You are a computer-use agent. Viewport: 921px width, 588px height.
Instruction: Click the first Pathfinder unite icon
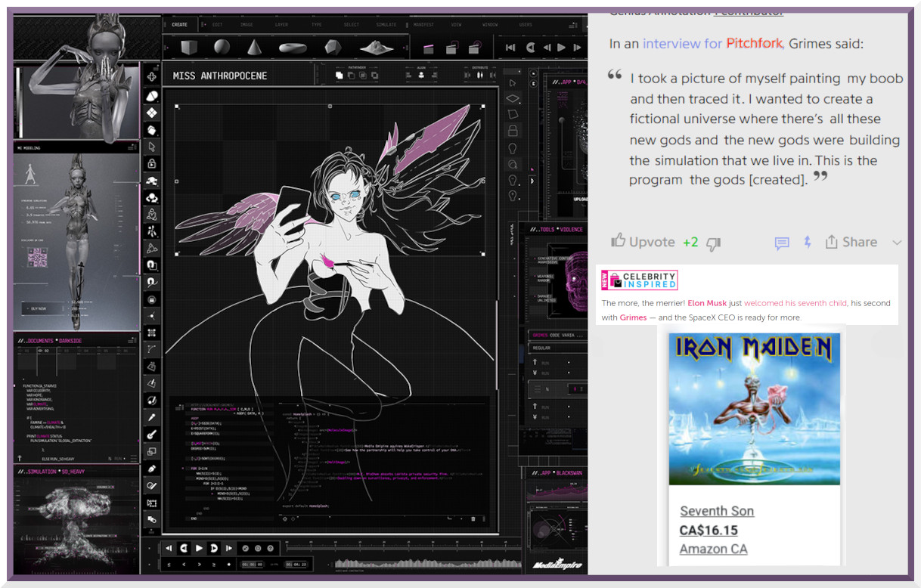[x=340, y=75]
